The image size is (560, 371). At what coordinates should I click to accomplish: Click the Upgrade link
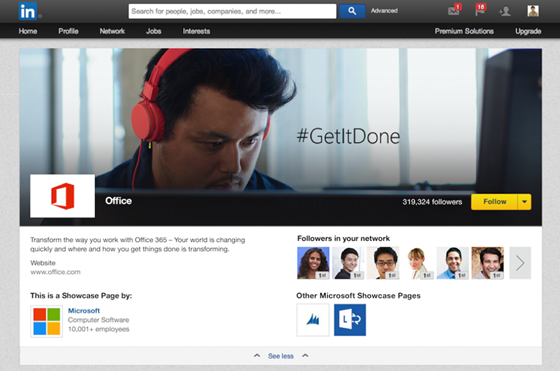click(528, 31)
